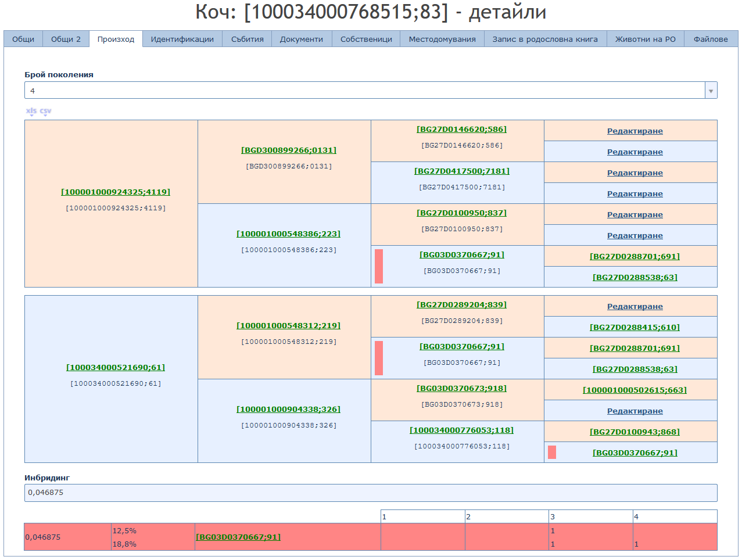
Task: Open ancestor BG27D0146620;586
Action: [461, 130]
